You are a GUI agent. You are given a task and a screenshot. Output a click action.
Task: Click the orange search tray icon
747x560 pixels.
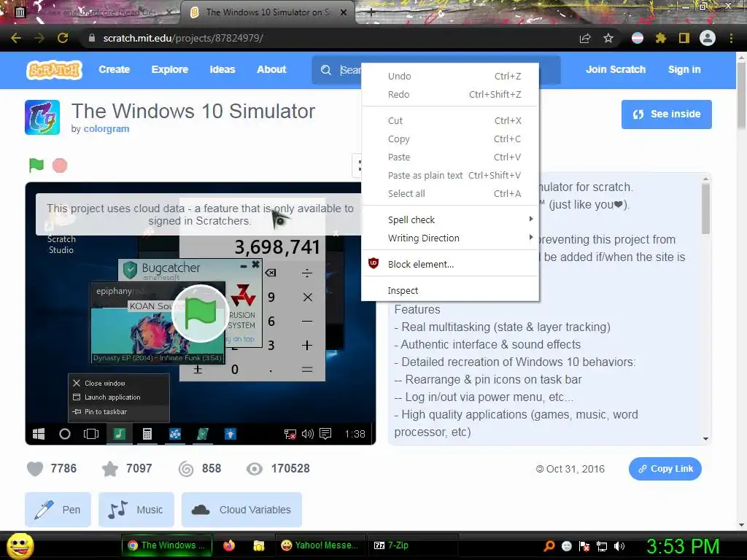(549, 546)
